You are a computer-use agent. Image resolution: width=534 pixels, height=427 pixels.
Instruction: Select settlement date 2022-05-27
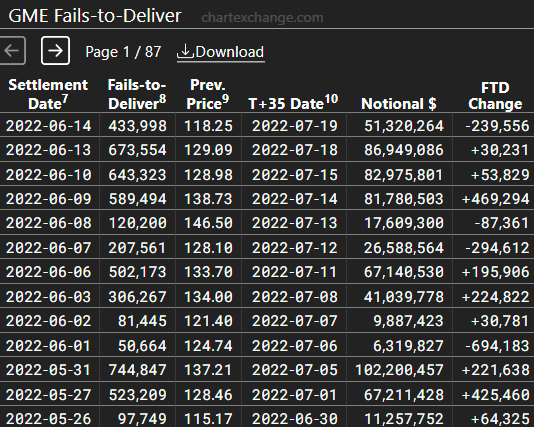49,395
